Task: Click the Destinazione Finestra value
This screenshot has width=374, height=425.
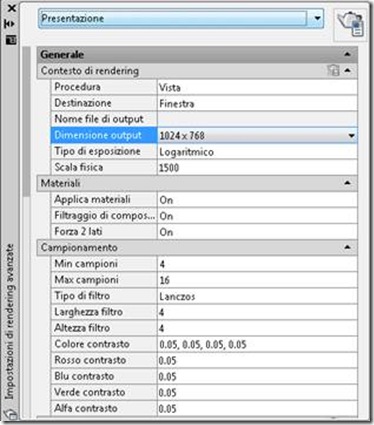Action: coord(257,104)
